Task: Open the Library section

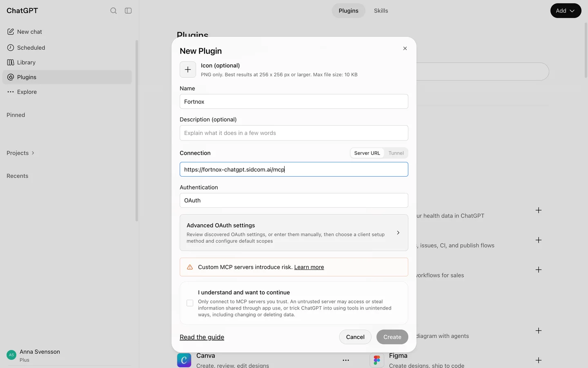Action: [67, 62]
